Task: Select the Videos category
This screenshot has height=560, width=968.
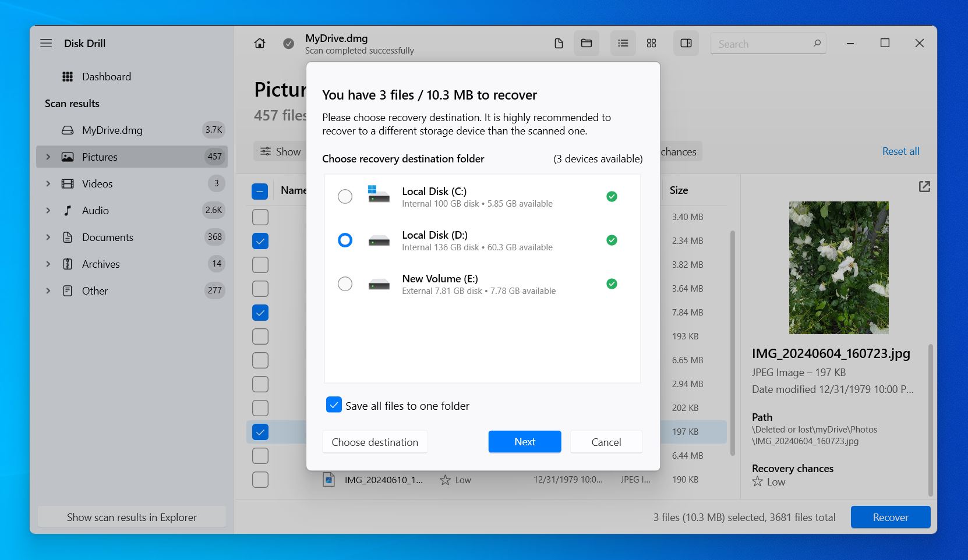Action: pyautogui.click(x=132, y=183)
